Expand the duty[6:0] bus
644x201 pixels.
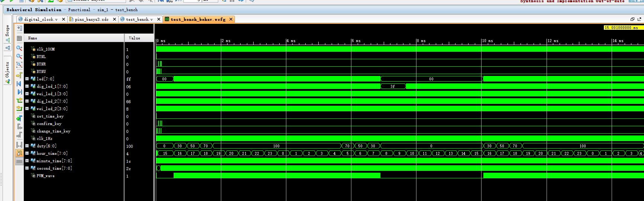27,146
